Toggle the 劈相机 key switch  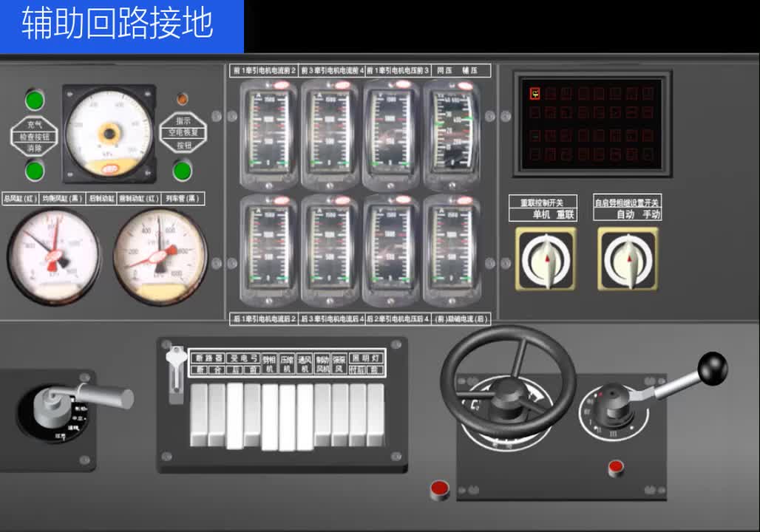click(x=270, y=417)
